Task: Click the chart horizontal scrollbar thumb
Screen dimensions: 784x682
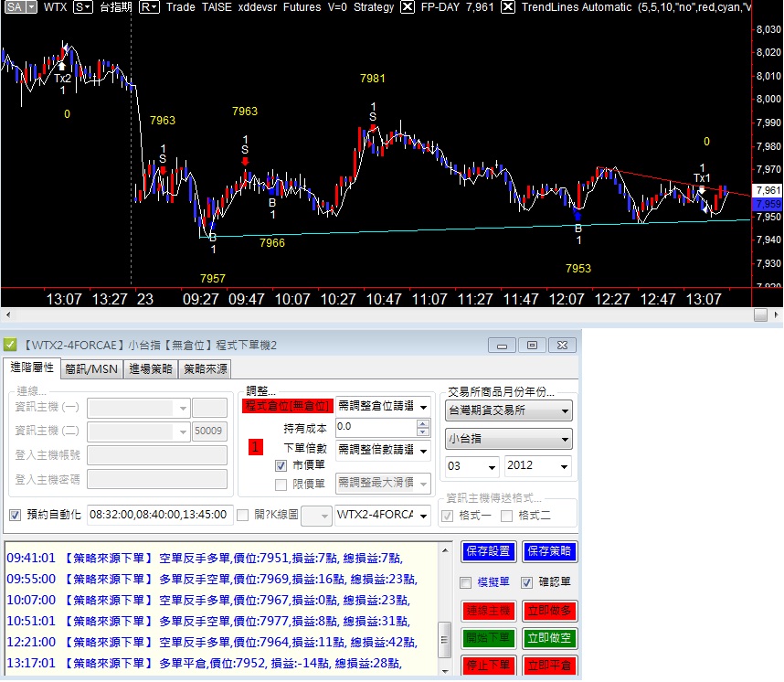Action: 760,314
